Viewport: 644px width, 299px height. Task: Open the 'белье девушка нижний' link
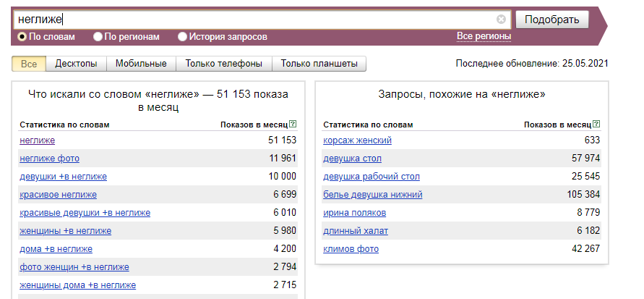coord(372,195)
